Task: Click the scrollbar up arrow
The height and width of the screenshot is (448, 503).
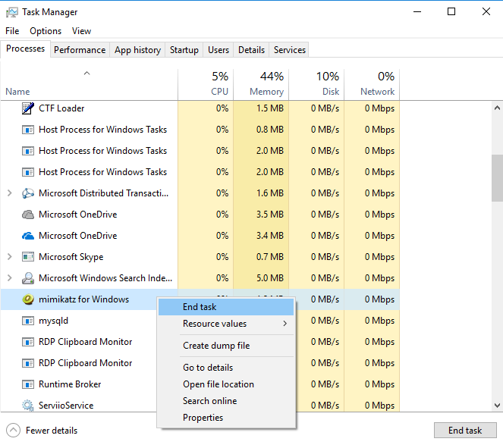Action: tap(497, 108)
